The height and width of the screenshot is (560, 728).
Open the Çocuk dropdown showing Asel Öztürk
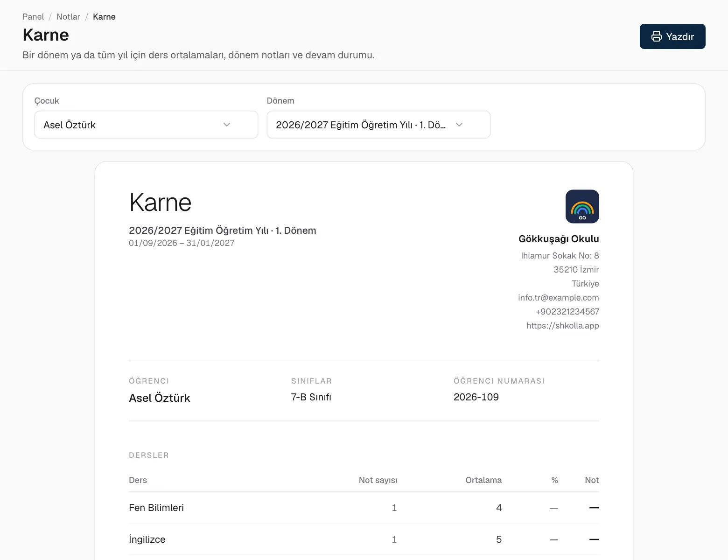(x=146, y=125)
